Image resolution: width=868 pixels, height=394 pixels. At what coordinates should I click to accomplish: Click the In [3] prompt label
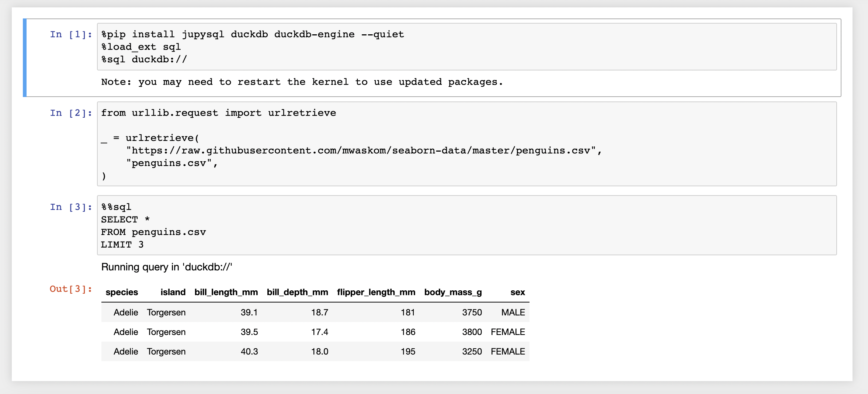click(71, 207)
